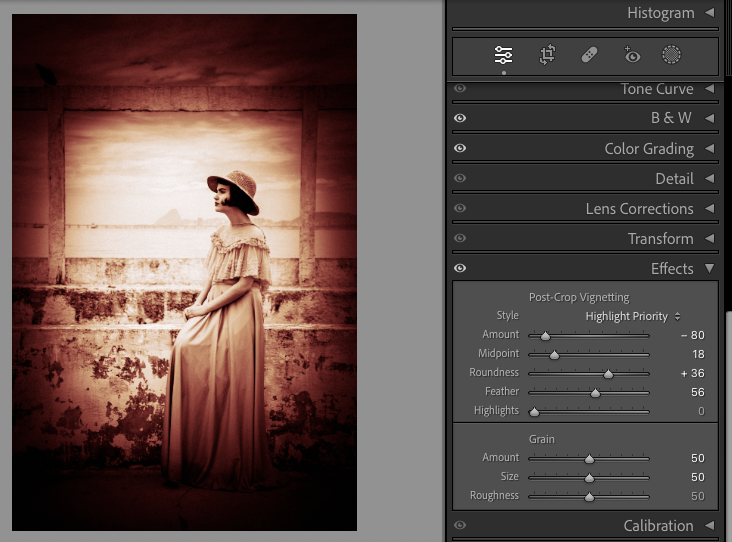This screenshot has height=542, width=732.
Task: Click the sepia portrait photo preview
Action: 185,272
